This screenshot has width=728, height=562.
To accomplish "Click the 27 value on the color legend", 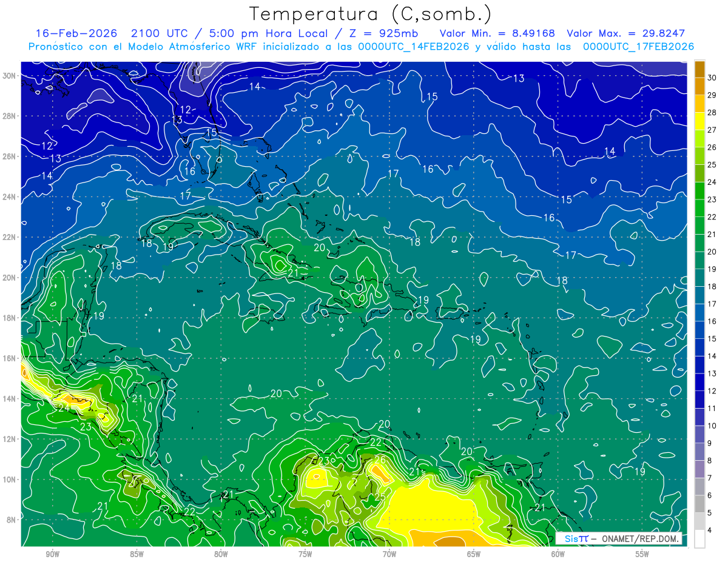I will (x=712, y=130).
